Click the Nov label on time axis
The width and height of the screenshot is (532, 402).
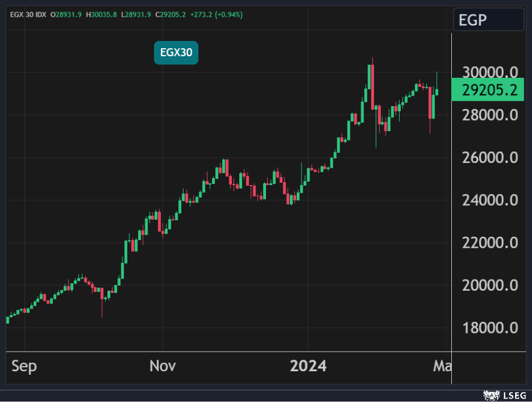163,366
